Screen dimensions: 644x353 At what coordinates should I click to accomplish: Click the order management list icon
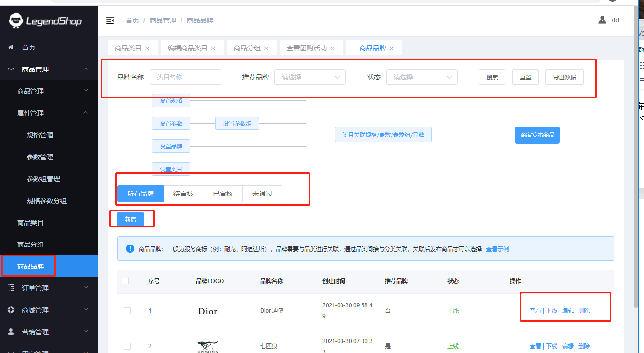pos(11,288)
